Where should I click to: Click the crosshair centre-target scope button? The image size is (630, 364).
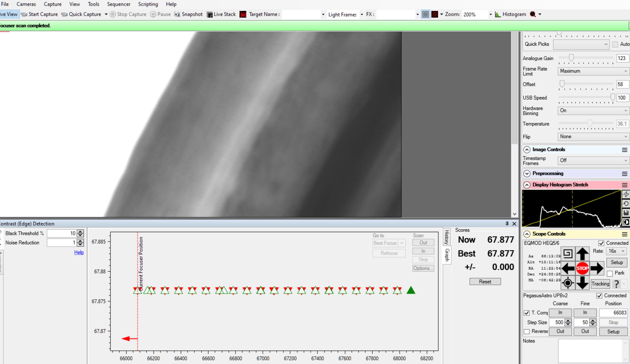(568, 283)
